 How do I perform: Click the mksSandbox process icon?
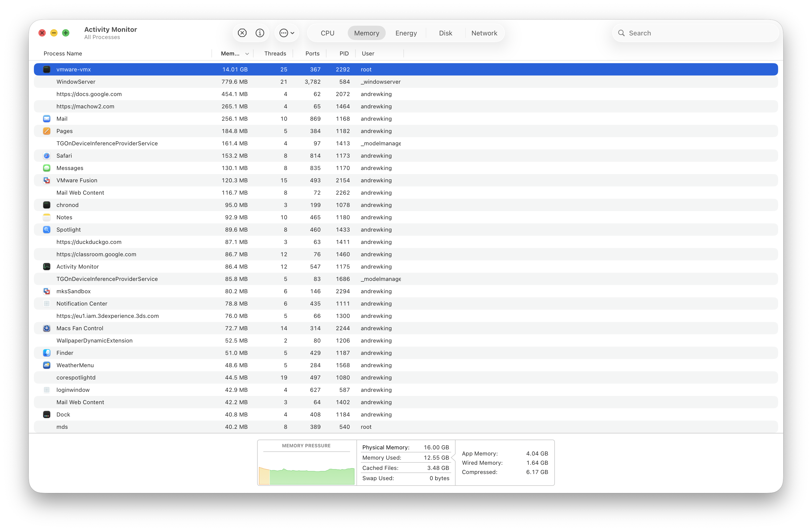coord(47,291)
